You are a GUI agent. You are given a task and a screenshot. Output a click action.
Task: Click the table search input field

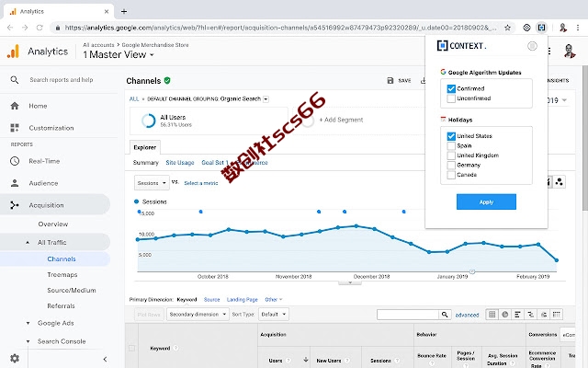pos(408,315)
